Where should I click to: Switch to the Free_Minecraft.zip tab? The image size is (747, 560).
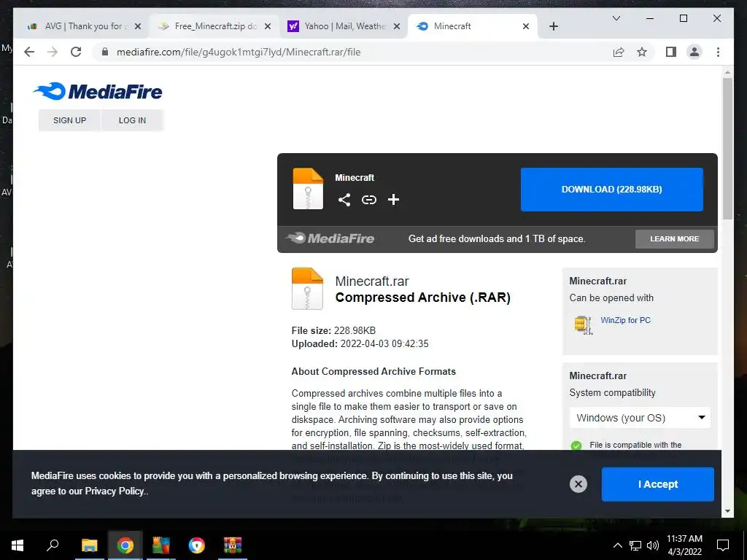[214, 26]
